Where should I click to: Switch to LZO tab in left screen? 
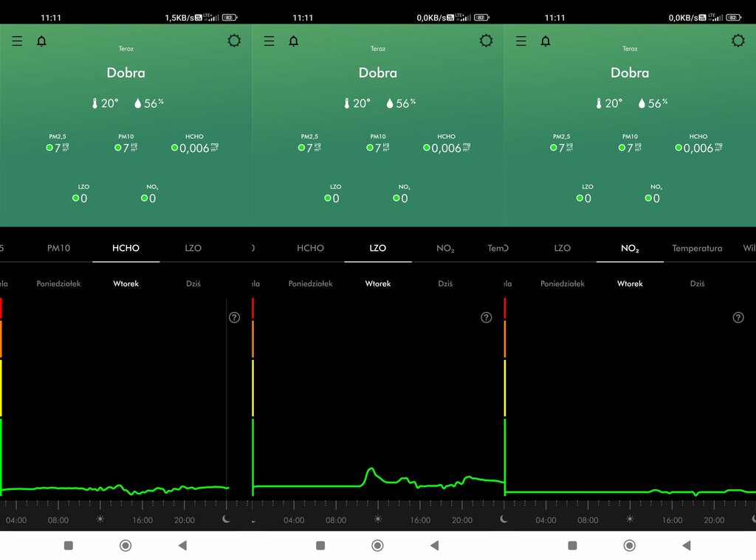tap(193, 248)
